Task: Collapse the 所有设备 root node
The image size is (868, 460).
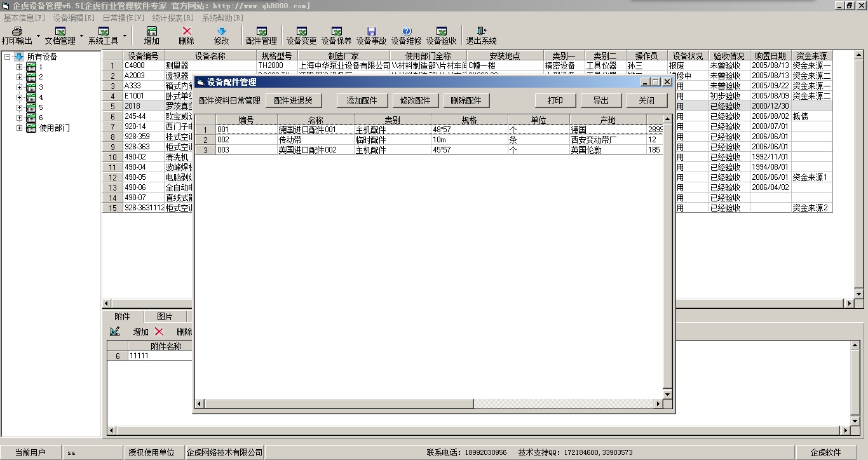Action: 7,57
